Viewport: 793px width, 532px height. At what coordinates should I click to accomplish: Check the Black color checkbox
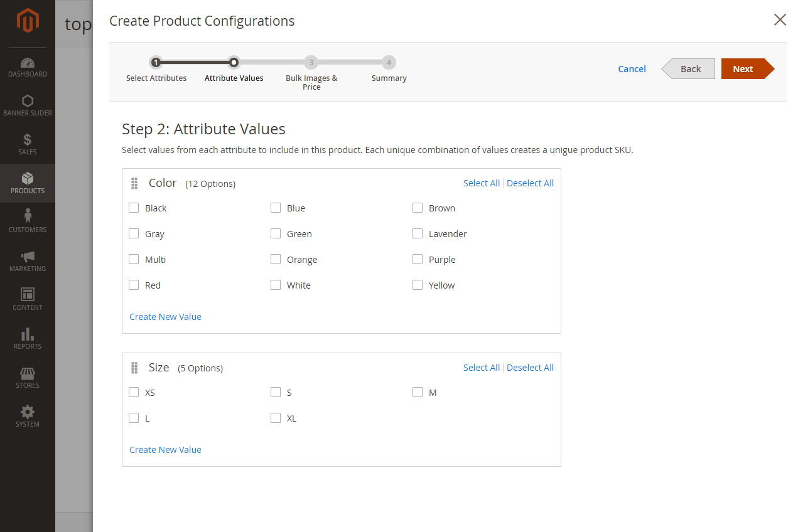[133, 208]
